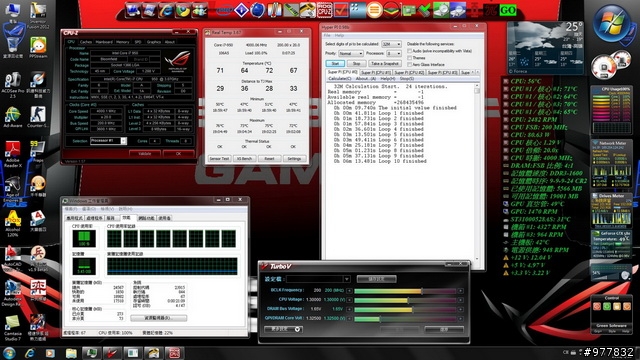The image size is (640, 360).
Task: Click the Hyper PI output scrollbar
Action: point(476,171)
